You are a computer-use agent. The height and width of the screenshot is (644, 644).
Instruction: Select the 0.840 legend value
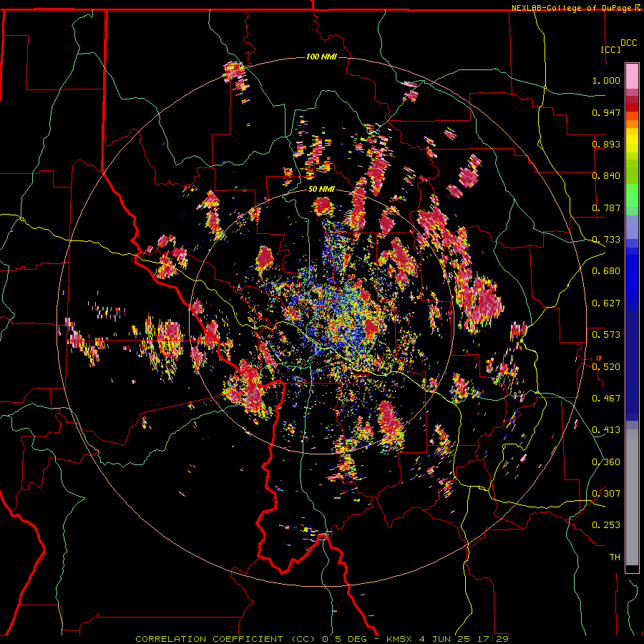pyautogui.click(x=606, y=176)
